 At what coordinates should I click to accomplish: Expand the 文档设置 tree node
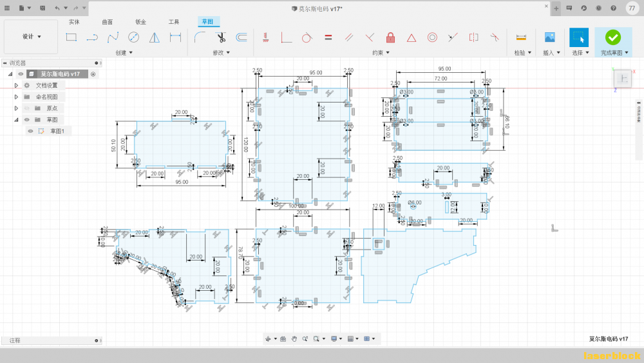point(16,86)
